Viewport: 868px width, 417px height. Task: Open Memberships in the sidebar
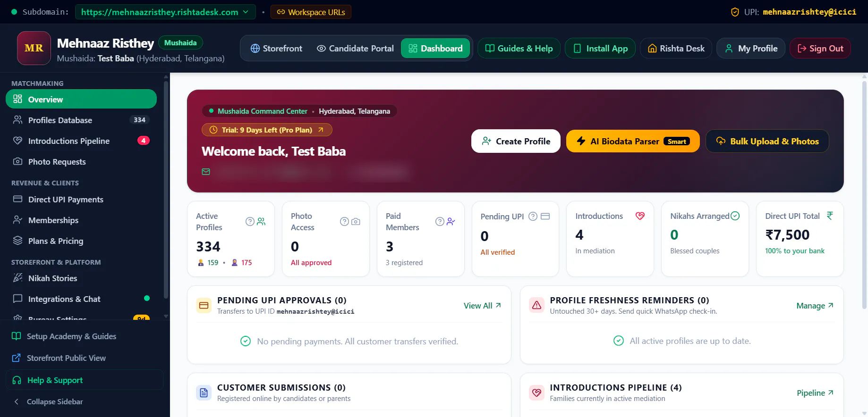(x=81, y=220)
